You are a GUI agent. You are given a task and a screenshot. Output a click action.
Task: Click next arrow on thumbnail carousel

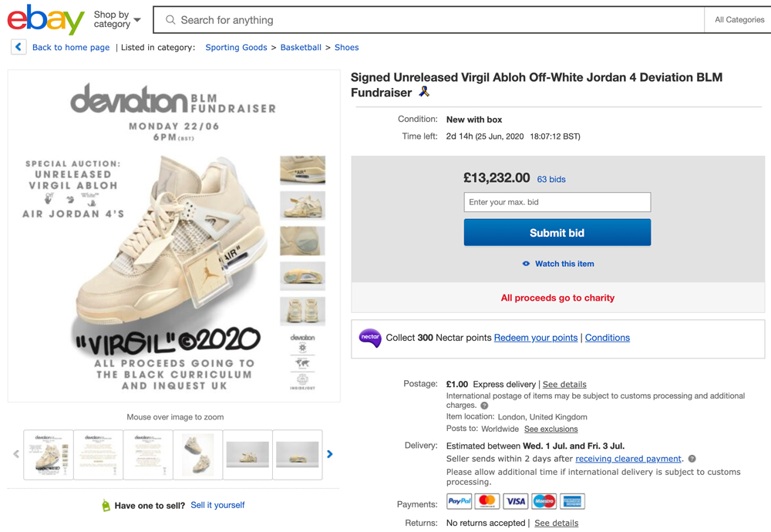pos(330,454)
